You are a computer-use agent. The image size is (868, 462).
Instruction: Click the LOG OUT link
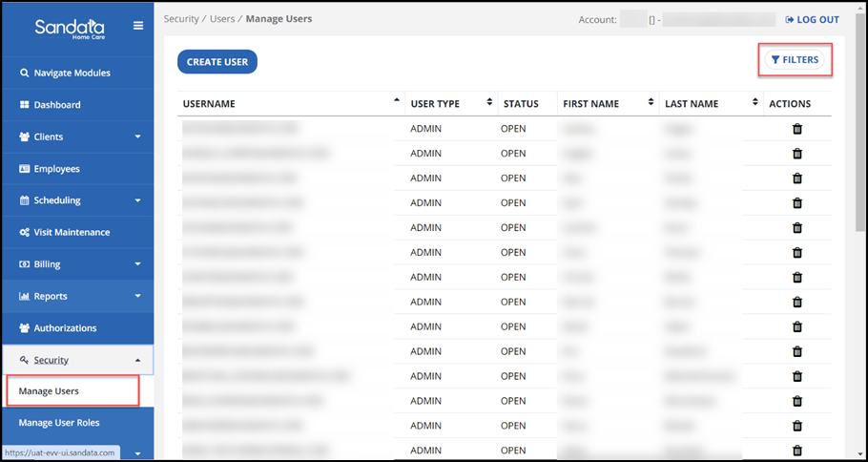pos(812,20)
